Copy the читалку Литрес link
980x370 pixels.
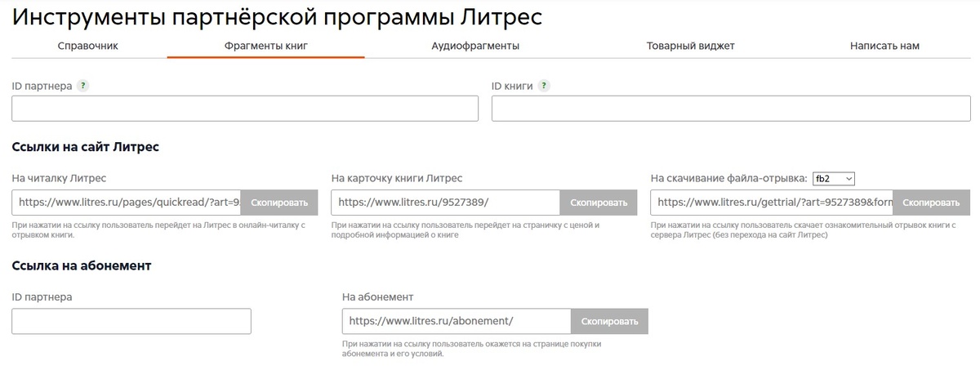click(x=279, y=203)
